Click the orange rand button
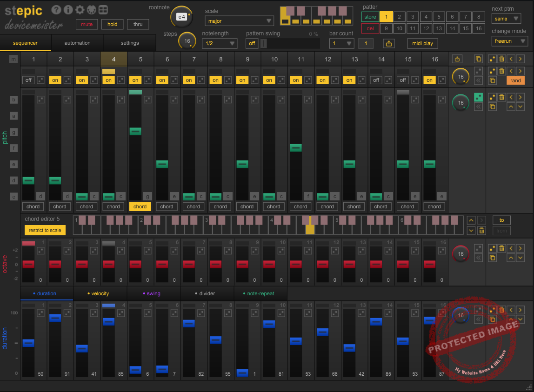534x392 pixels. (x=515, y=80)
